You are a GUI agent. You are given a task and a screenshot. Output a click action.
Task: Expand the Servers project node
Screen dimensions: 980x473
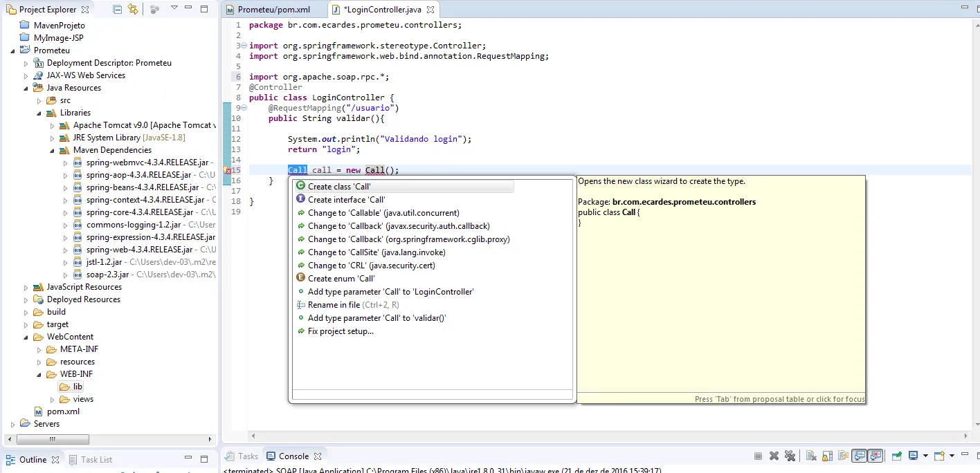coord(12,424)
